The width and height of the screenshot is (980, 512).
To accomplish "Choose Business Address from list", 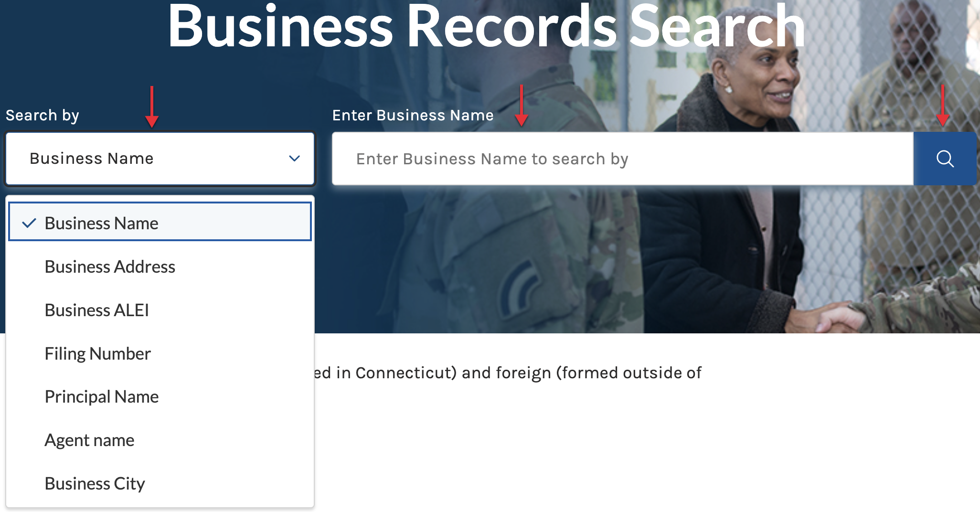I will [160, 267].
